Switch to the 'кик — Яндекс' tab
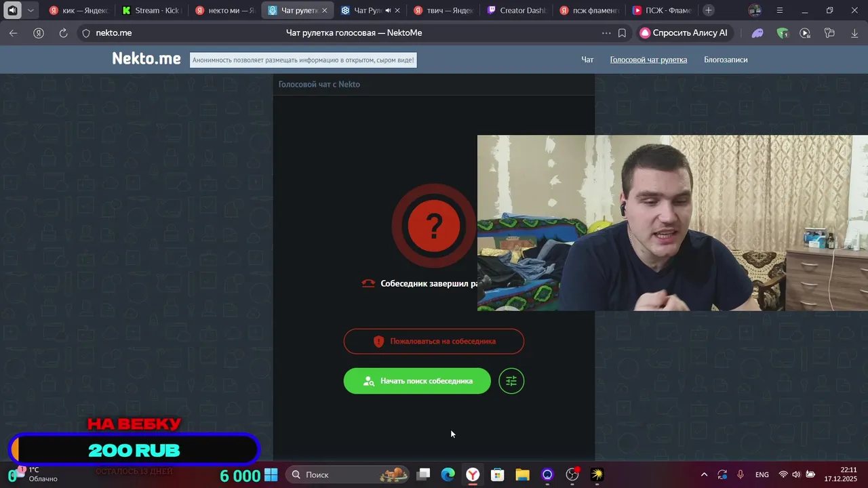868x488 pixels. pos(79,10)
